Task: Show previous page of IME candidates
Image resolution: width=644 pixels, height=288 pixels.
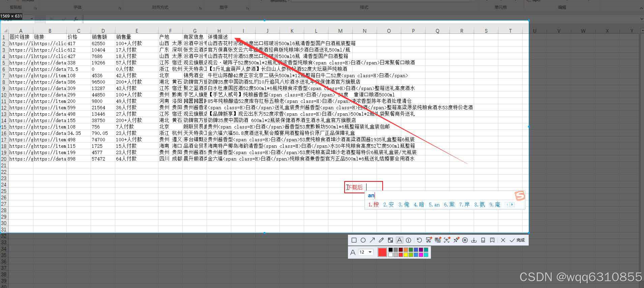Action: (x=507, y=204)
